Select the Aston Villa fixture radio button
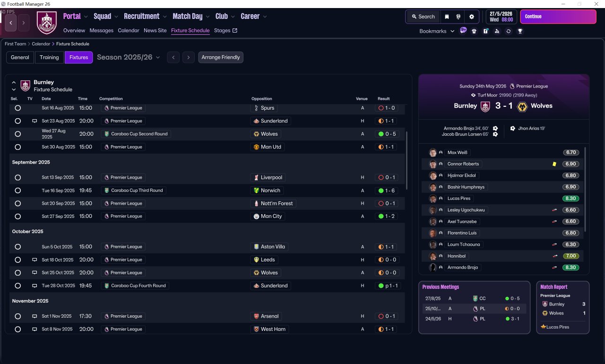The width and height of the screenshot is (605, 364). point(18,247)
